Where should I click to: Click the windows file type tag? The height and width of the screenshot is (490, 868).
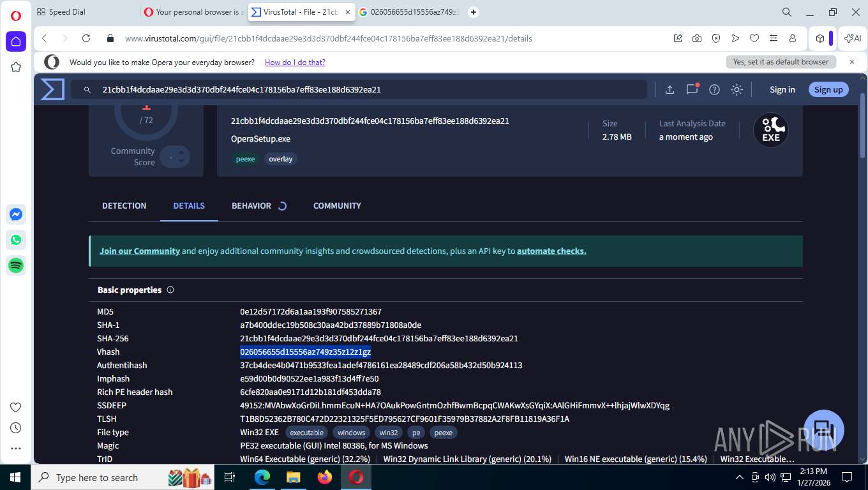352,433
